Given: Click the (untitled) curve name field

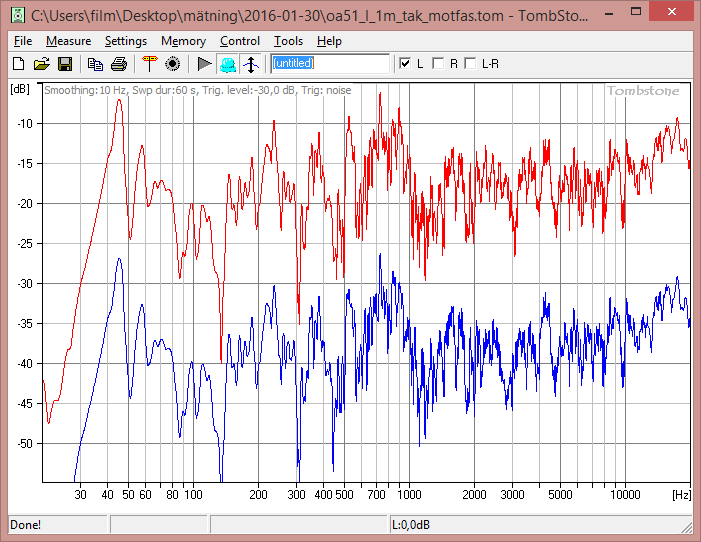Looking at the screenshot, I should 330,64.
